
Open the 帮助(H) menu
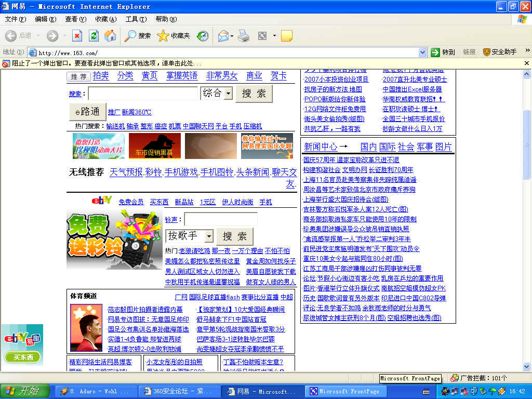166,19
